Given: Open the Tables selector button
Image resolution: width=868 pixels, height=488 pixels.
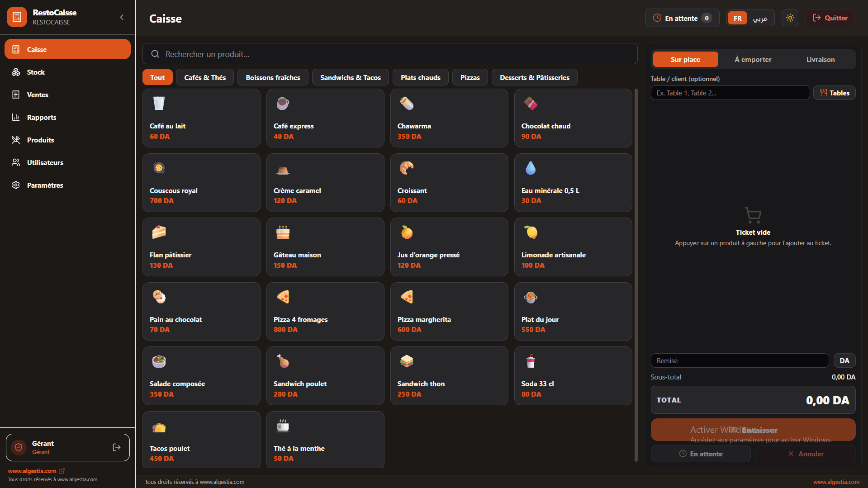Looking at the screenshot, I should pyautogui.click(x=835, y=93).
